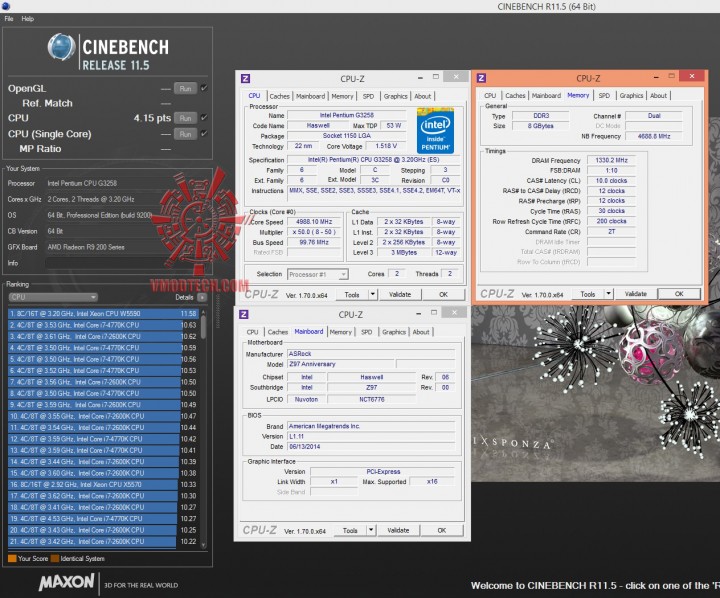
Task: Click the CPU-Z logo icon of Memory window
Action: 481,78
